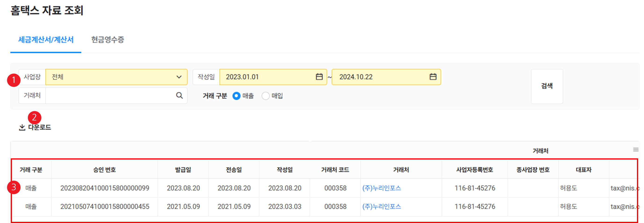Viewport: 644px width, 223px height.
Task: Click the magnifier icon in 거래처 field
Action: 179,96
